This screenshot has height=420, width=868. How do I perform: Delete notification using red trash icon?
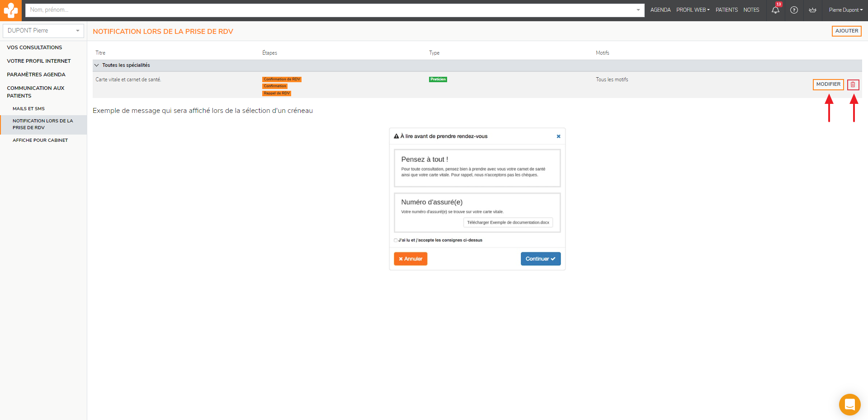(853, 84)
